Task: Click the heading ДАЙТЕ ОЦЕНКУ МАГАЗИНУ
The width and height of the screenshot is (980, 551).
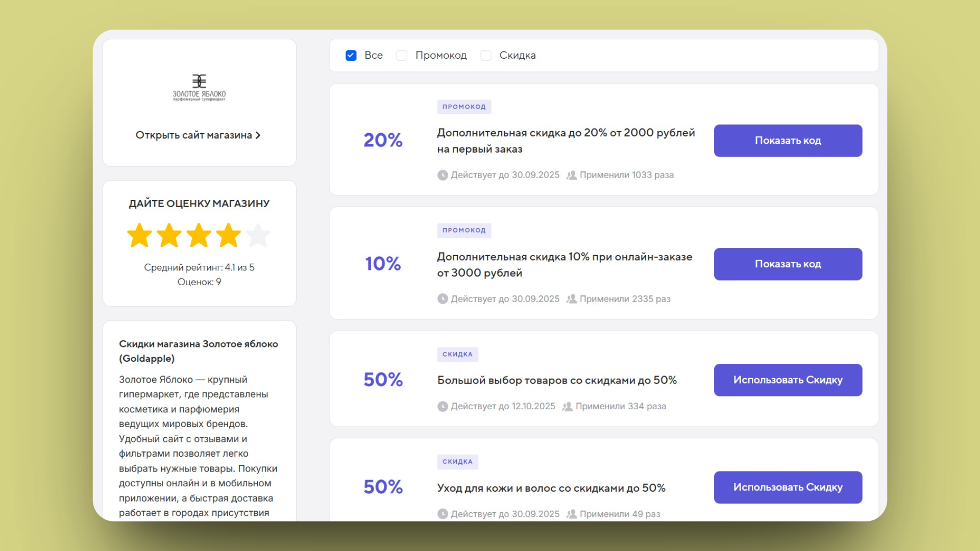Action: 199,204
